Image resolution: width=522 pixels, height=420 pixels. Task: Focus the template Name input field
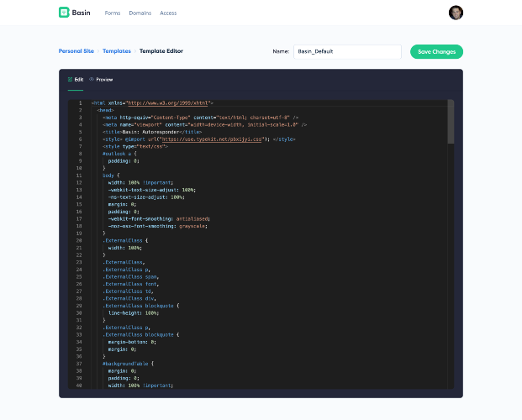pyautogui.click(x=347, y=51)
